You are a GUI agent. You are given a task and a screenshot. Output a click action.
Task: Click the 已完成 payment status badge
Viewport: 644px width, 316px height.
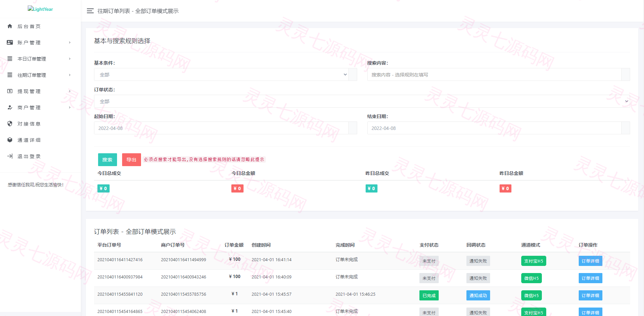click(x=429, y=295)
